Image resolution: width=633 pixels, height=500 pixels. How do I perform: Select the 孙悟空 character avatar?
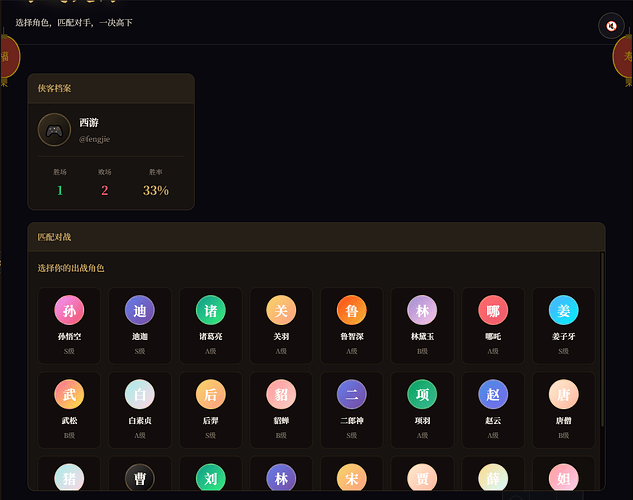[69, 310]
